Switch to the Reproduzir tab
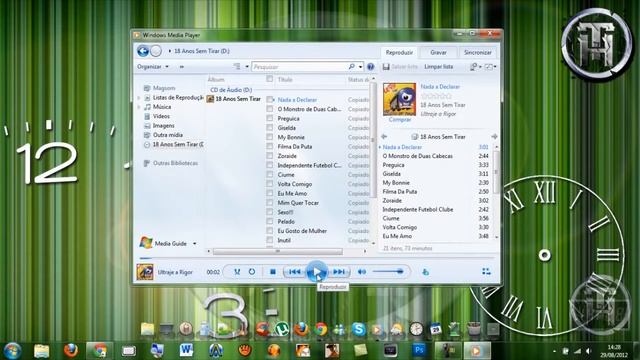Image resolution: width=640 pixels, height=360 pixels. [x=399, y=53]
